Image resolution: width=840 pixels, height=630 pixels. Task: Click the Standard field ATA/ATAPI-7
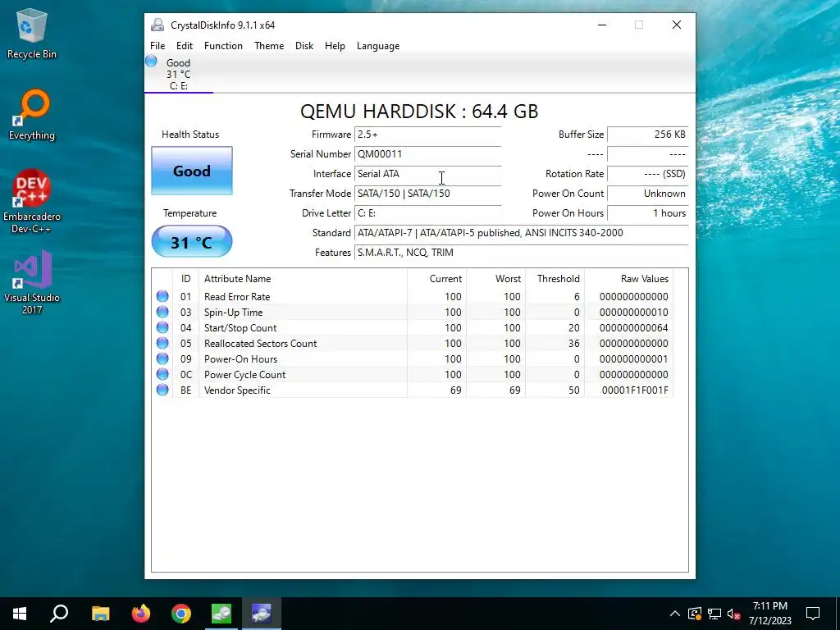521,233
